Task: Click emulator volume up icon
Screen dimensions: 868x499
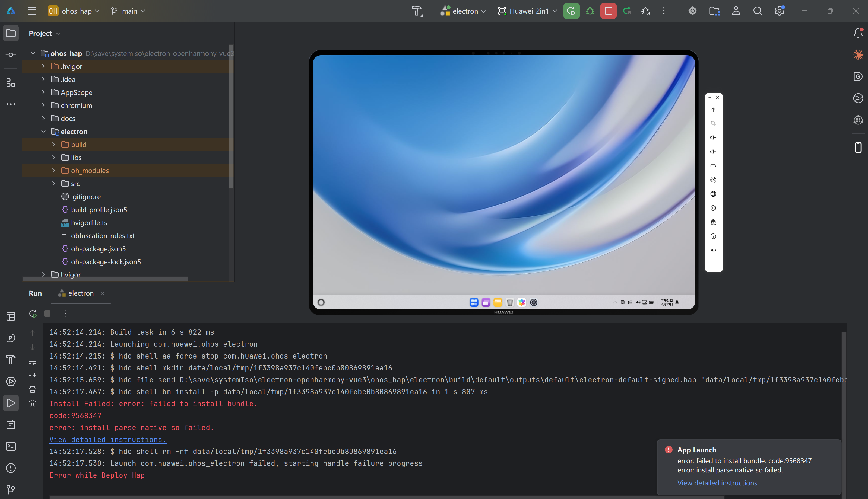Action: coord(713,137)
